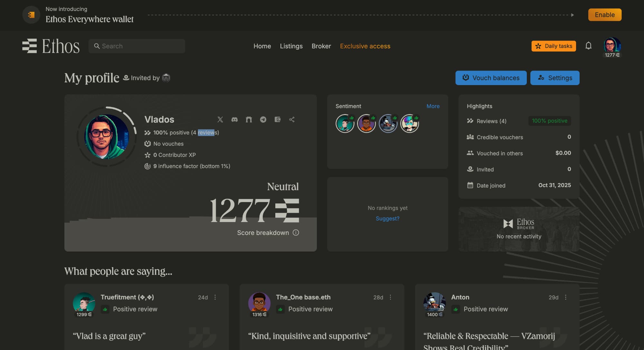Click the Discord icon next to Vlados

coord(234,120)
